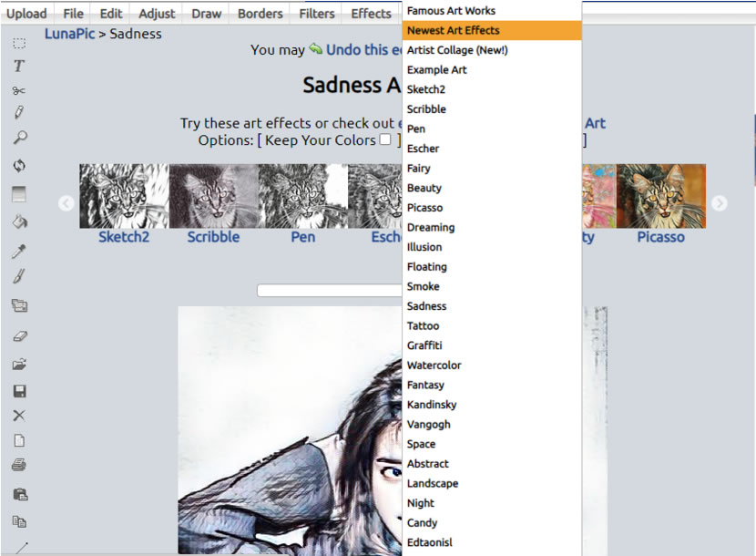Click the save floppy disk icon
This screenshot has height=556, width=756.
[x=19, y=391]
